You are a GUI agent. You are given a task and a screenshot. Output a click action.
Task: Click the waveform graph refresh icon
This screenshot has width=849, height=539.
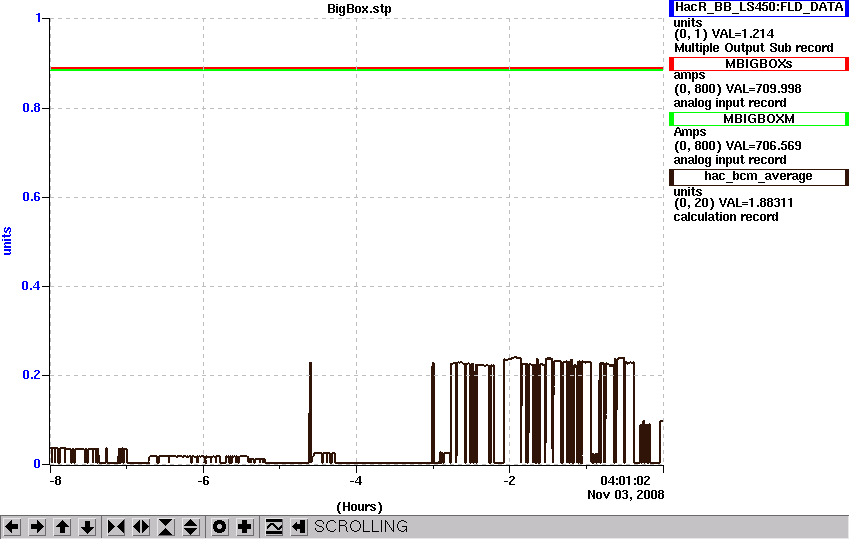274,527
